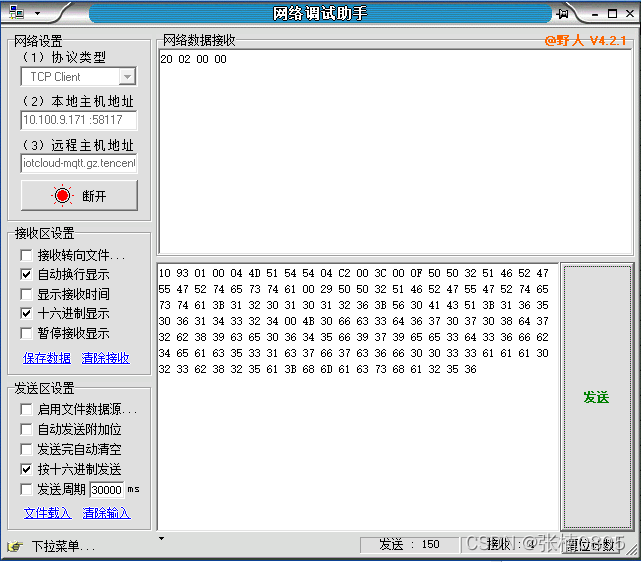Click the send period 30000 ms field

click(x=106, y=490)
